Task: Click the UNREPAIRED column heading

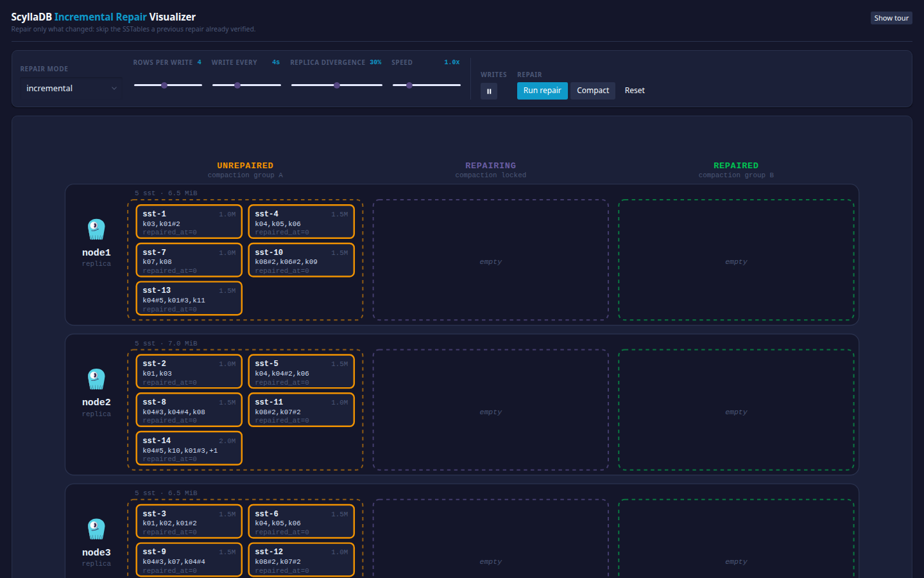Action: point(245,166)
